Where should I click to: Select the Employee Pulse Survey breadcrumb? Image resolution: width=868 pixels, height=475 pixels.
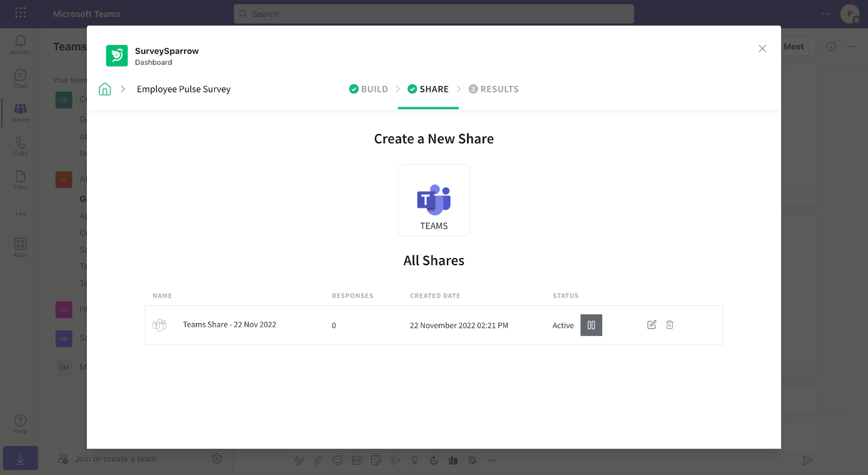tap(184, 89)
